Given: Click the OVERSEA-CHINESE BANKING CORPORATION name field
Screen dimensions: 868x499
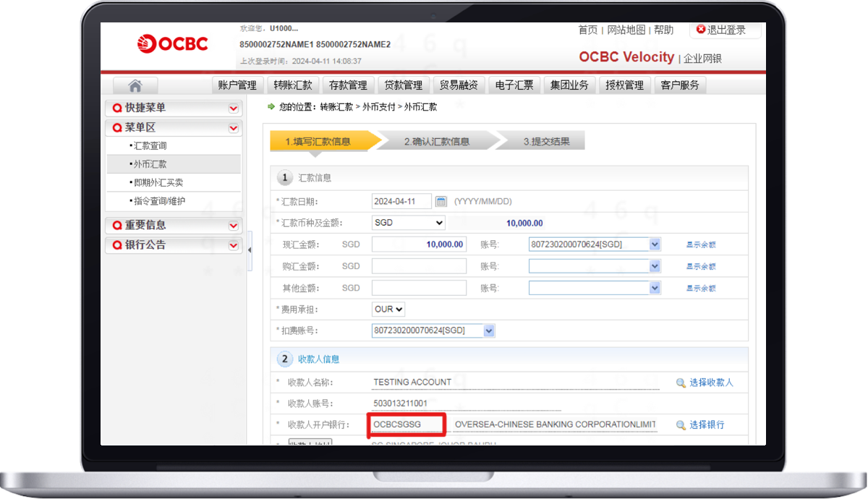Looking at the screenshot, I should (x=556, y=425).
